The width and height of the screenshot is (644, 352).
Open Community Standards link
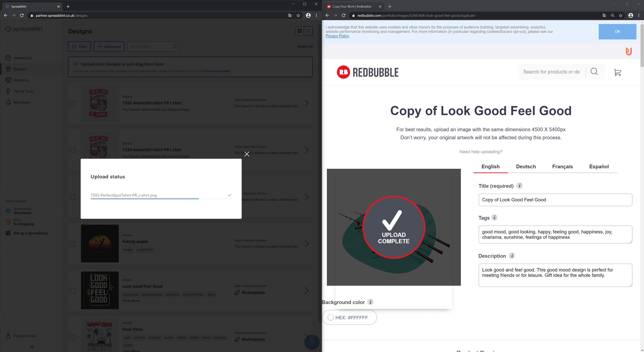217,71
